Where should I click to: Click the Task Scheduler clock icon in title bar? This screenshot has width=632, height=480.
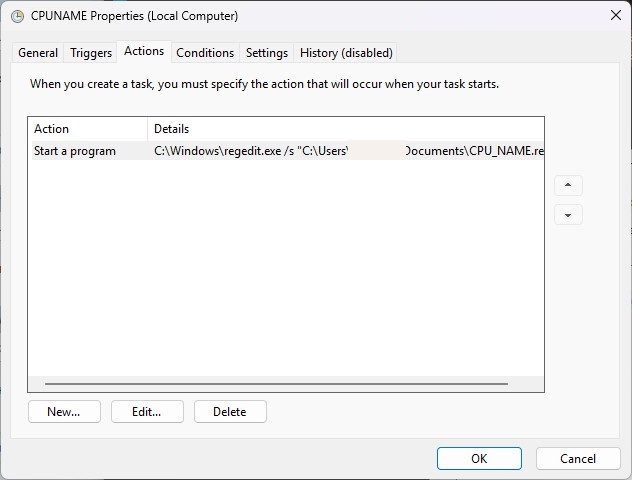[17, 16]
